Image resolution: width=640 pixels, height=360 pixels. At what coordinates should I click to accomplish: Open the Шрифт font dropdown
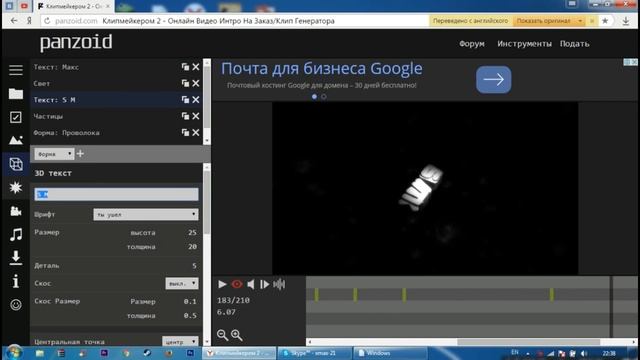146,214
